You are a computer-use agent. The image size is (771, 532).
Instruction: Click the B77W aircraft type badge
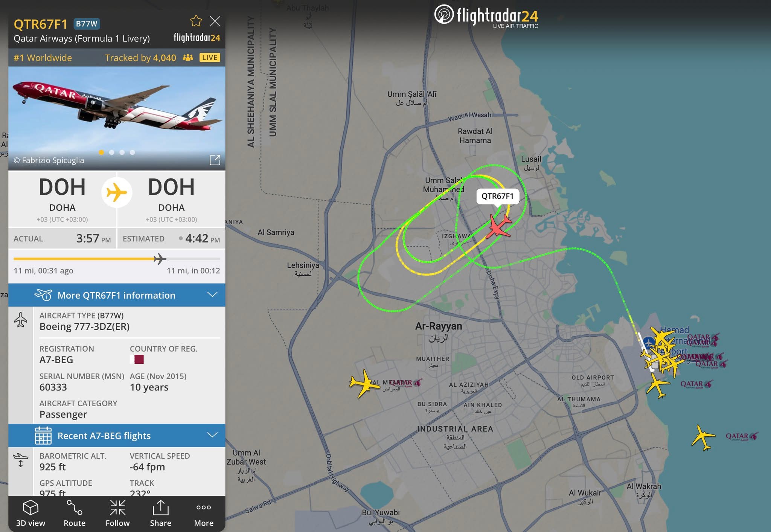point(87,24)
